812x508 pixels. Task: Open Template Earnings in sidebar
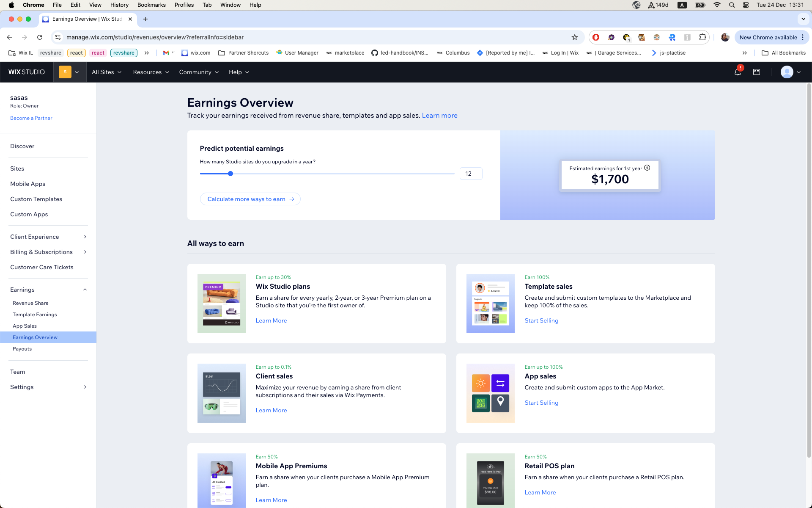[x=35, y=315]
